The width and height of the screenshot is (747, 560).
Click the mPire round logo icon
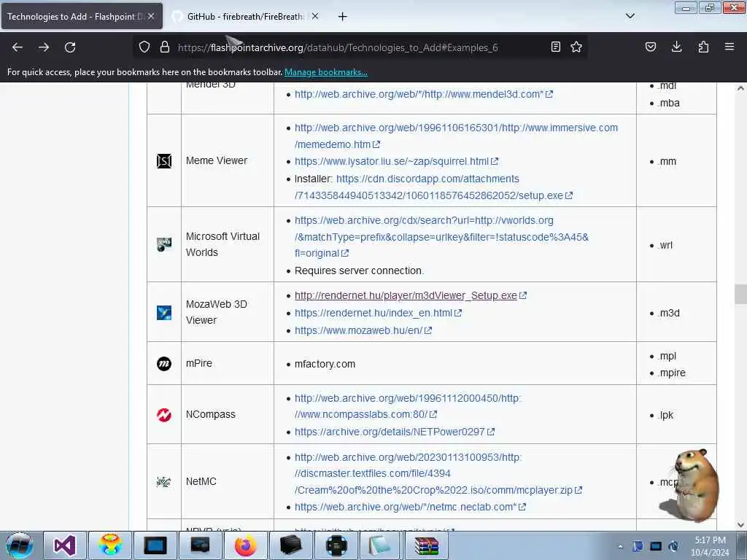click(x=164, y=364)
